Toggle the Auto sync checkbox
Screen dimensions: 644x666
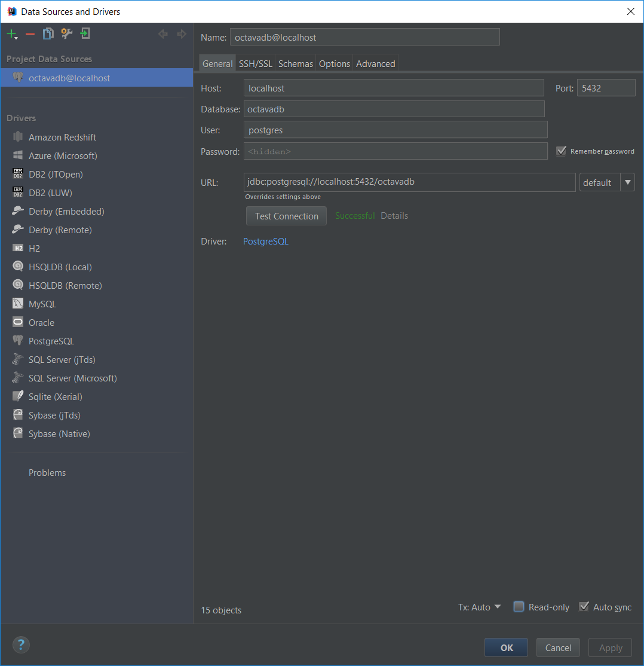[x=584, y=607]
